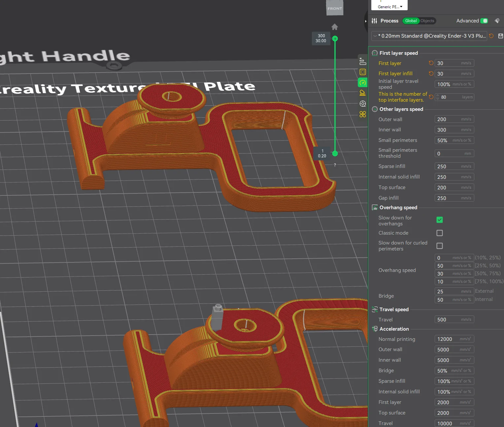Click the Overhang speed section icon
Screen dimensions: 504x427
tap(375, 208)
